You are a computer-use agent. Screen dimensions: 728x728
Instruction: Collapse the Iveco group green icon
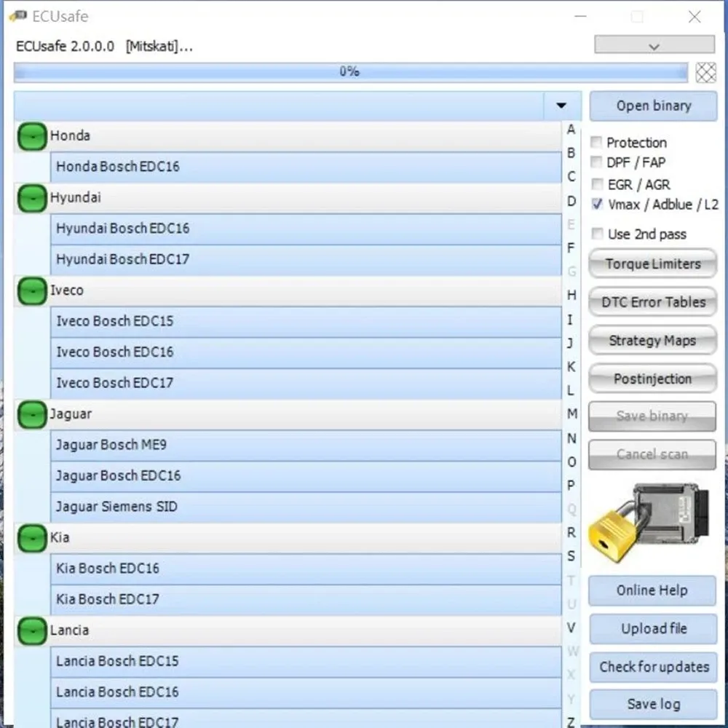click(31, 291)
